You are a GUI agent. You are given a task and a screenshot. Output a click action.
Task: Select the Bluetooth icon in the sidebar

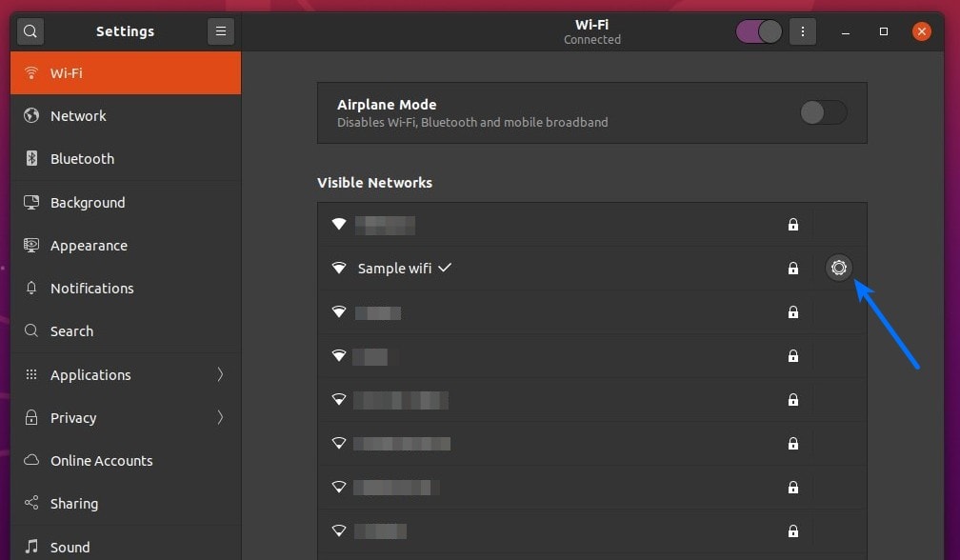(x=31, y=158)
